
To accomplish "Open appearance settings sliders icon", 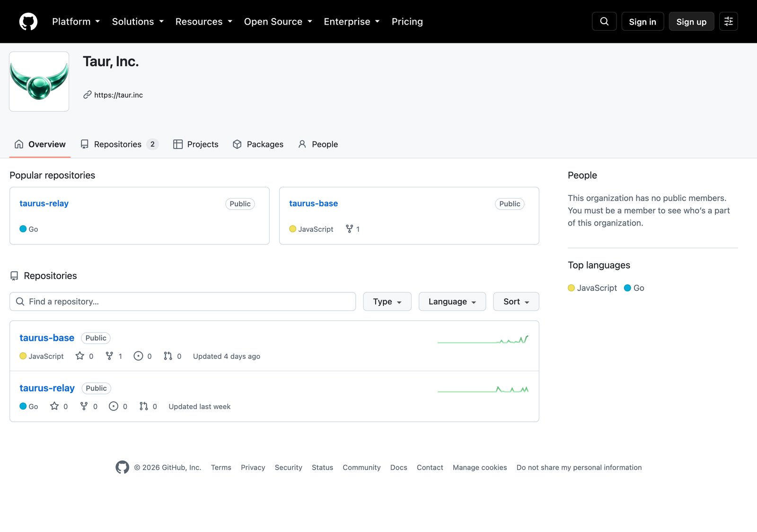I will 729,21.
